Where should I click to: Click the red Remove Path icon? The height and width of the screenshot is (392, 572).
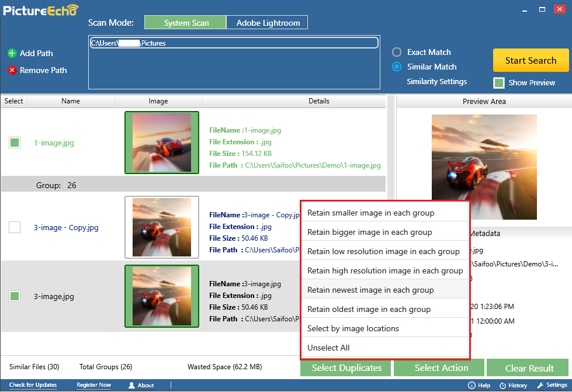(x=12, y=70)
